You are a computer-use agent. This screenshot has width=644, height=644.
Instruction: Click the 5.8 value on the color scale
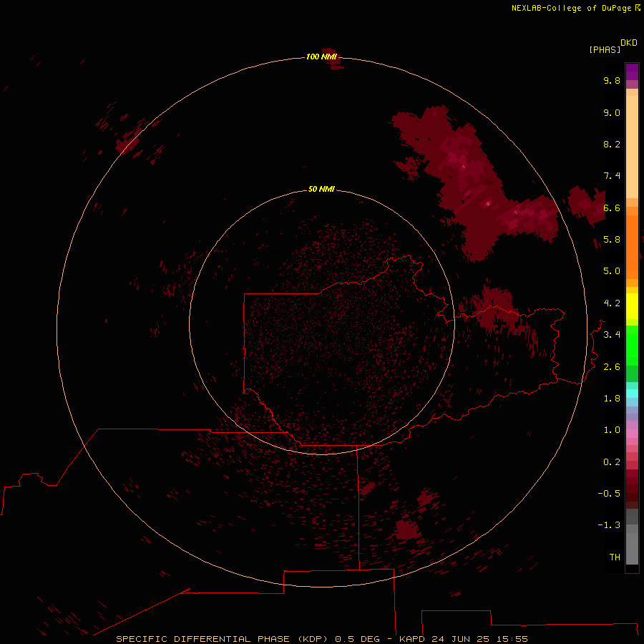612,240
